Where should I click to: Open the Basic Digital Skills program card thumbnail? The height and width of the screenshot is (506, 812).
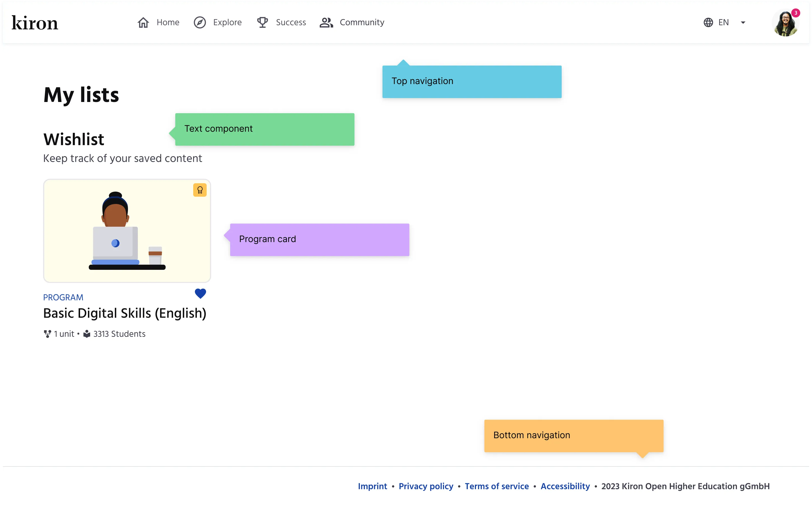click(x=127, y=231)
